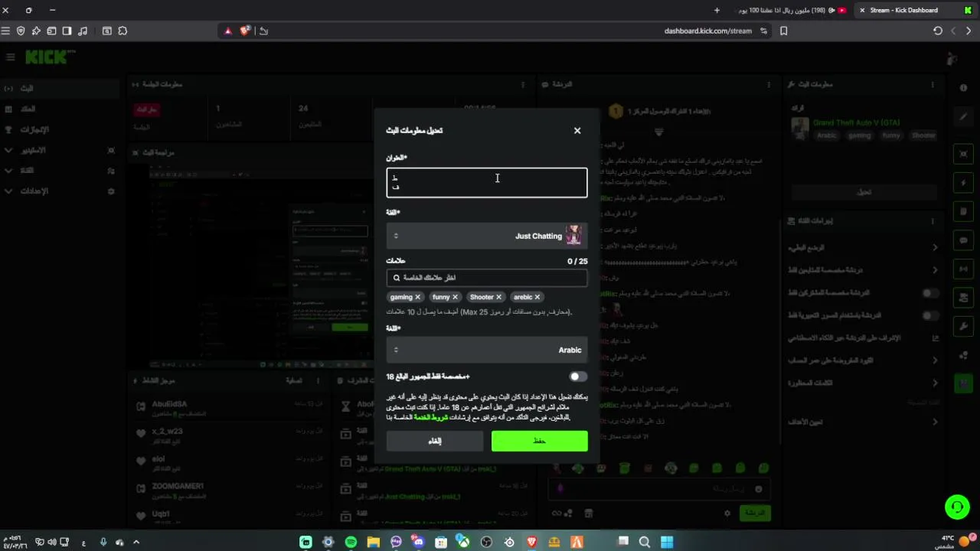Image resolution: width=980 pixels, height=551 pixels.
Task: Open the Just Chatting category dropdown
Action: pos(487,236)
